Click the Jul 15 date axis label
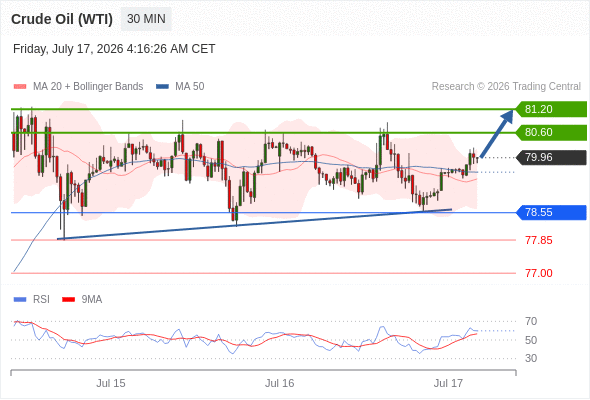590x400 pixels. pyautogui.click(x=111, y=383)
